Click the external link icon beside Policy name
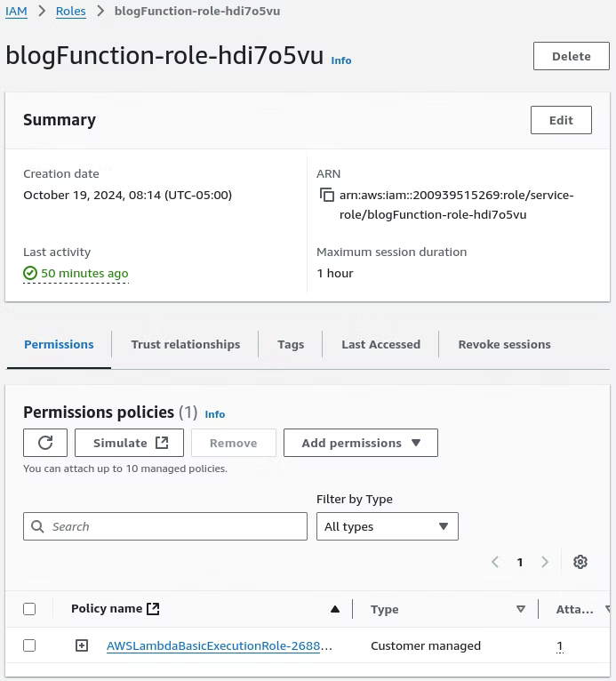The height and width of the screenshot is (681, 616). tap(153, 609)
